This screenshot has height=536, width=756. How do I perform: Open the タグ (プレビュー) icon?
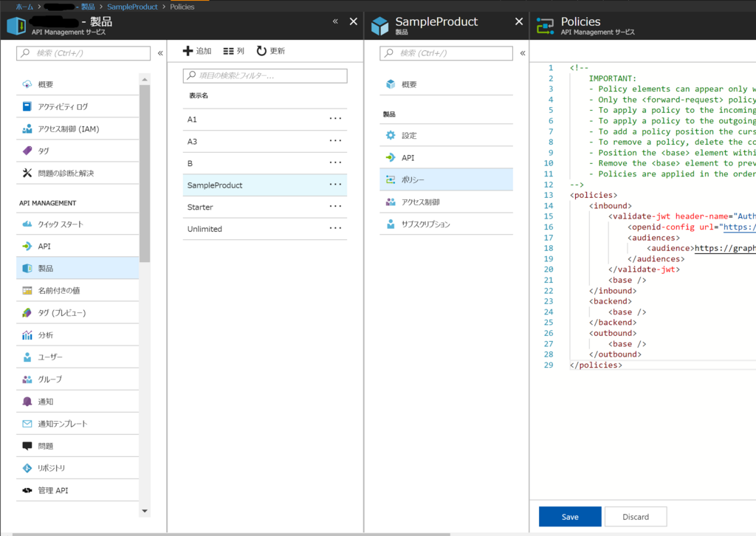click(27, 313)
